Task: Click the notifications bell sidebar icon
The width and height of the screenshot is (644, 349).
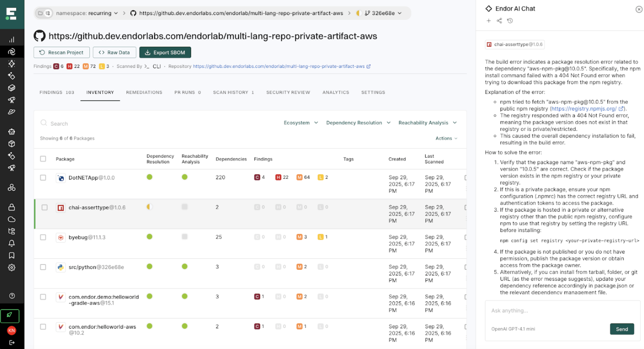Action: point(12,243)
